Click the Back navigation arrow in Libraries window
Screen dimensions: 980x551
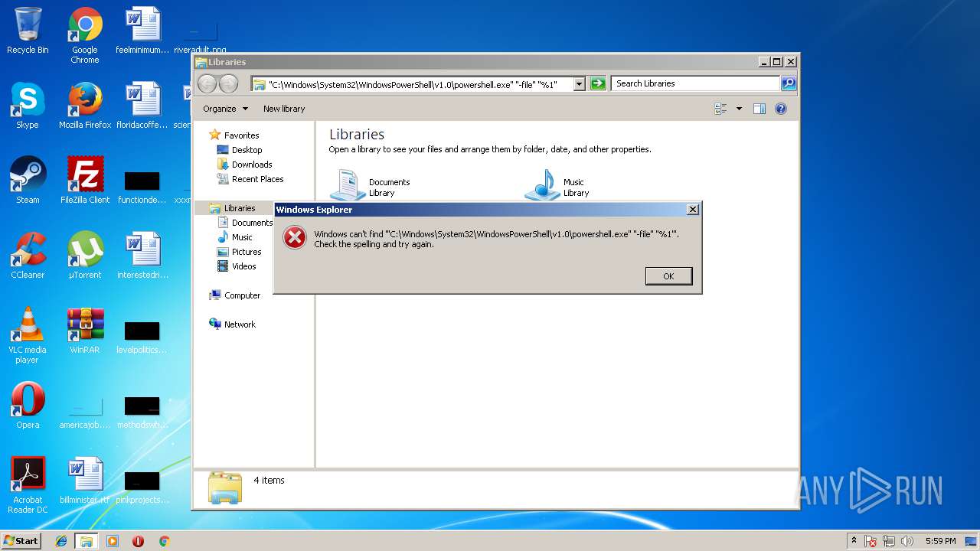pos(207,84)
